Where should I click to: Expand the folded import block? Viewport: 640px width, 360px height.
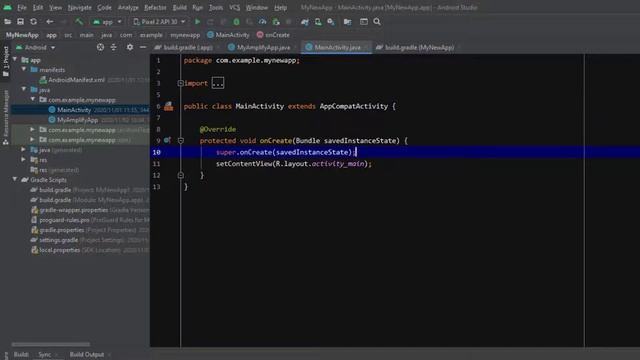pos(218,83)
